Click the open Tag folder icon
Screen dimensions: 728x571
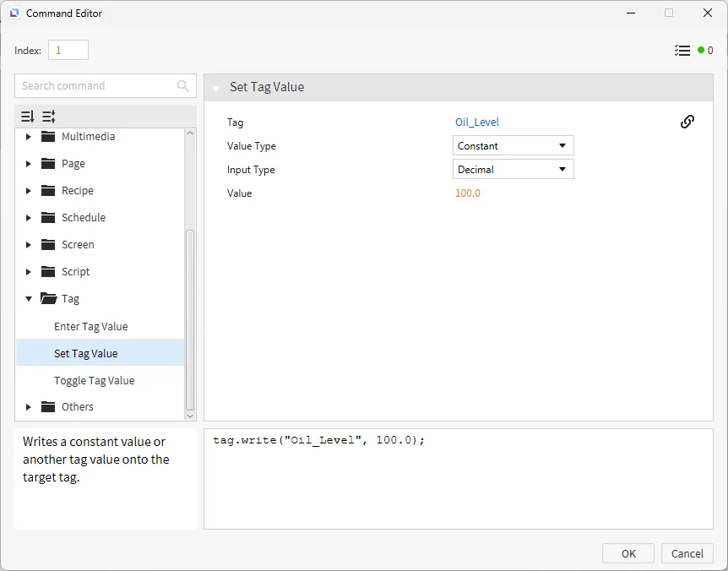48,299
